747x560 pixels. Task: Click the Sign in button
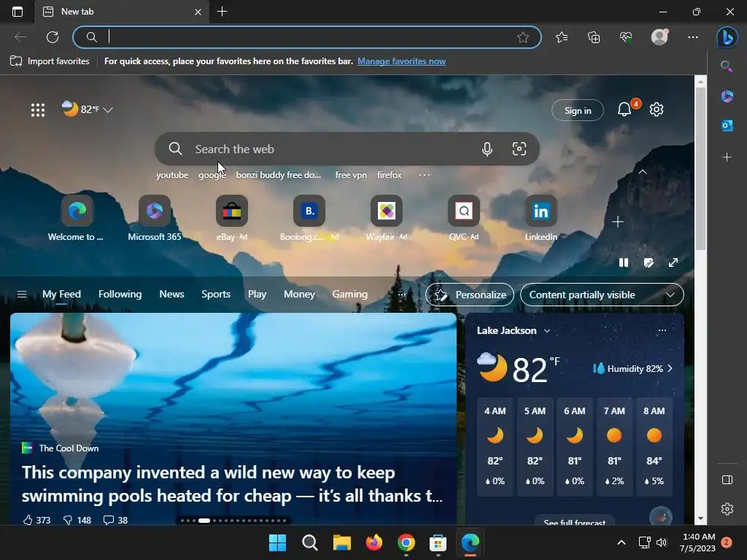(x=578, y=110)
